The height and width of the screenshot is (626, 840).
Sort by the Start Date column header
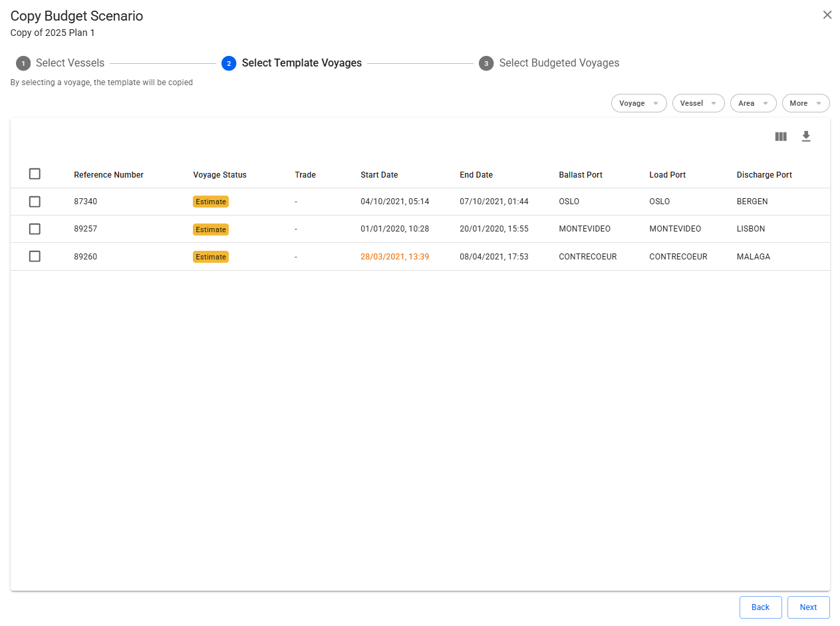[379, 175]
